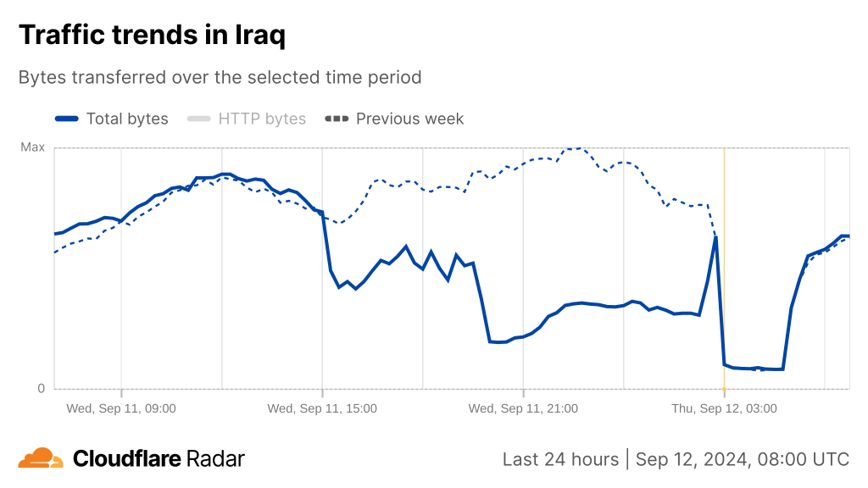Toggle the Total bytes series label
The width and height of the screenshot is (868, 488).
point(127,119)
